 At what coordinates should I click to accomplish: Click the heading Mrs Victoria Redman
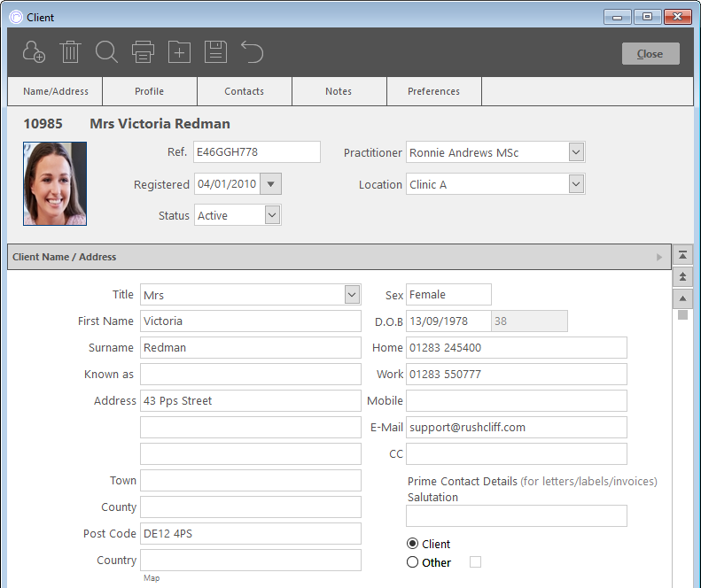click(x=160, y=123)
